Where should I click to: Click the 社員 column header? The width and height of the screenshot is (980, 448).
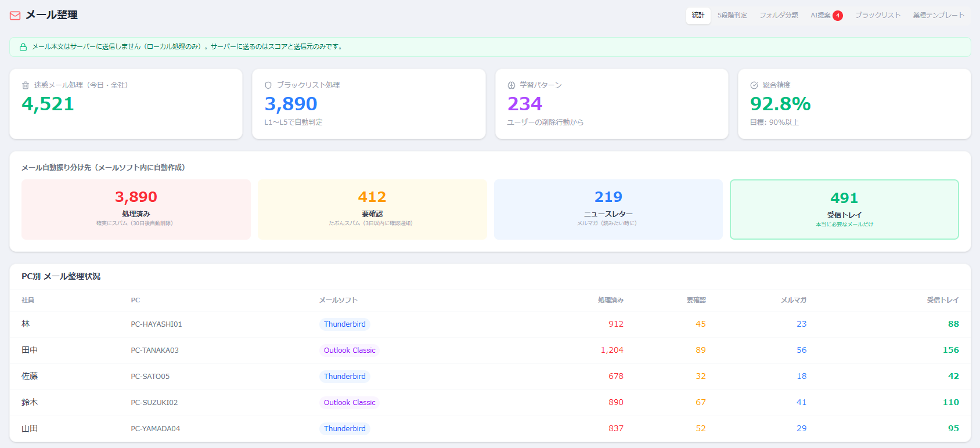coord(28,300)
